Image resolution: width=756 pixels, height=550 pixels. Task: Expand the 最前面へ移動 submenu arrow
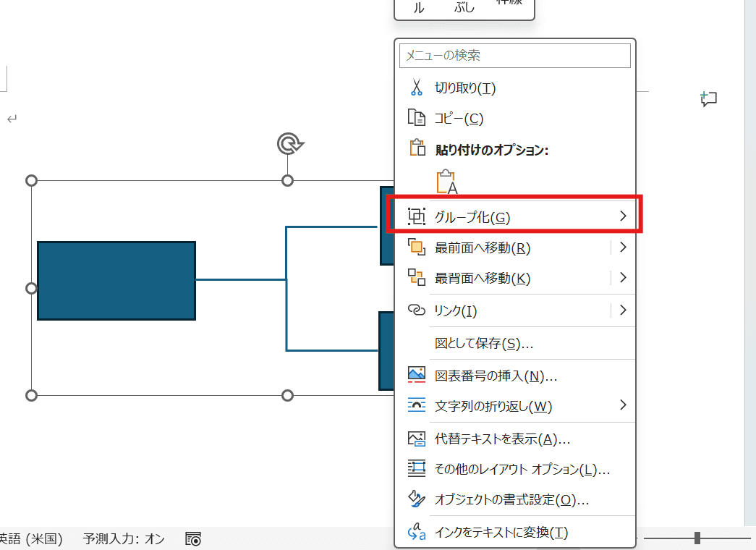(x=622, y=247)
